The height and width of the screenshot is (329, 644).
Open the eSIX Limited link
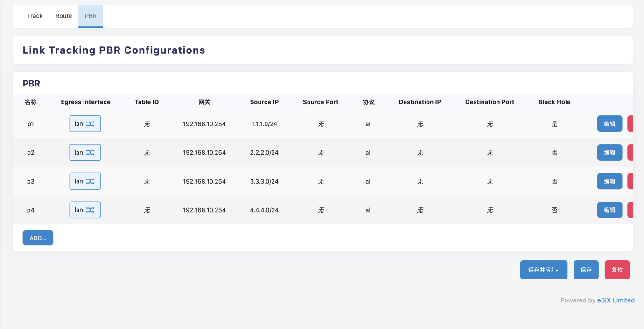click(616, 300)
